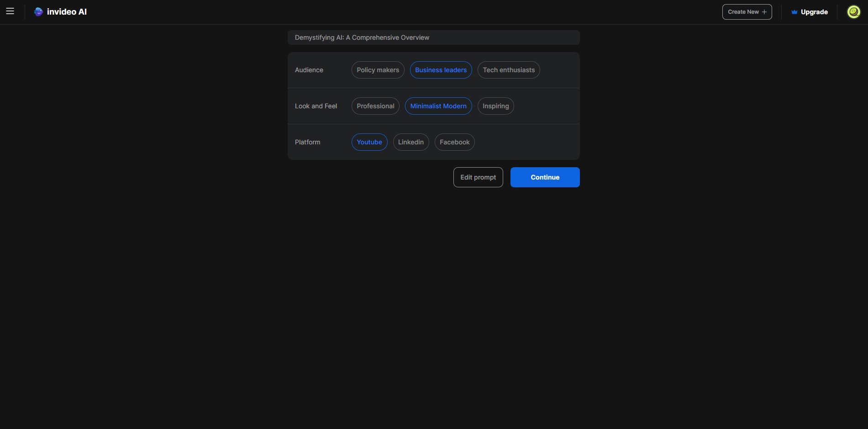Image resolution: width=868 pixels, height=429 pixels.
Task: Click the Audience label
Action: click(x=309, y=70)
